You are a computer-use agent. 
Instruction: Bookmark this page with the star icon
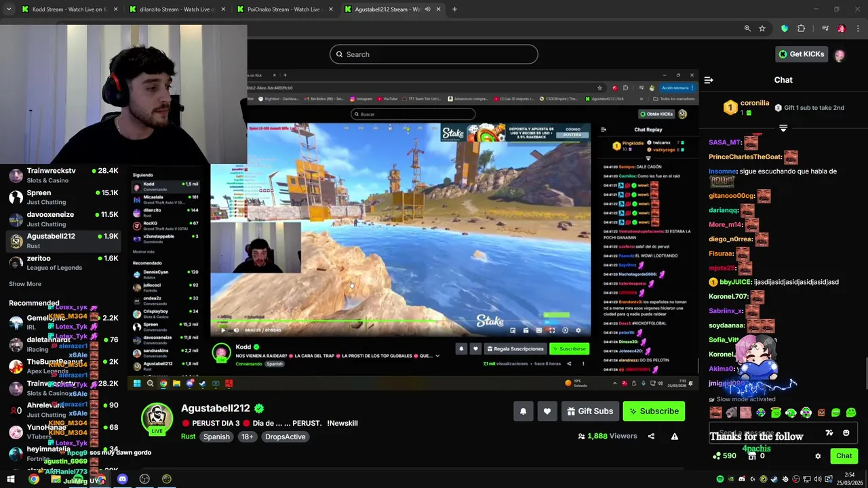click(x=762, y=28)
